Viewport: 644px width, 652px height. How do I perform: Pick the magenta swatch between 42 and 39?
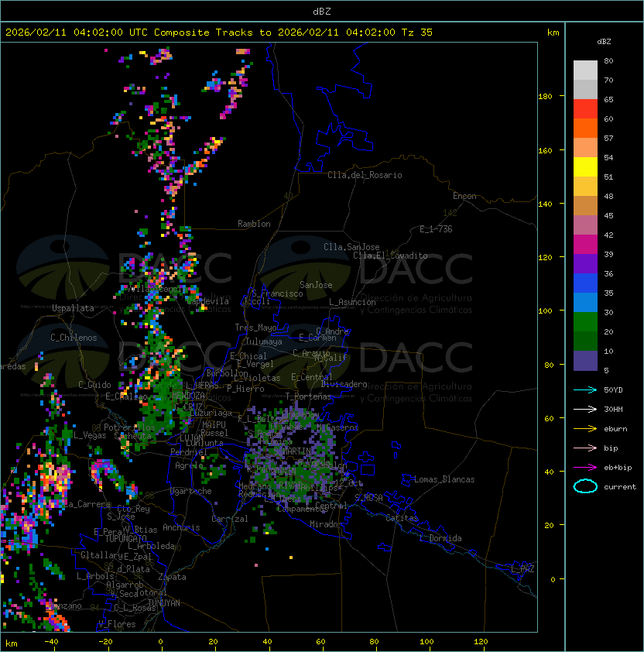[585, 245]
